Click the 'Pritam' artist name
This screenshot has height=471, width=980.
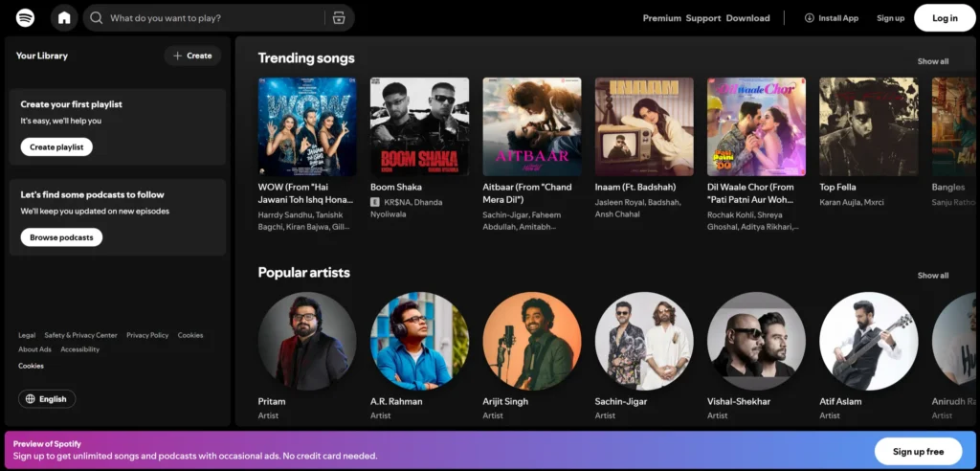coord(272,401)
